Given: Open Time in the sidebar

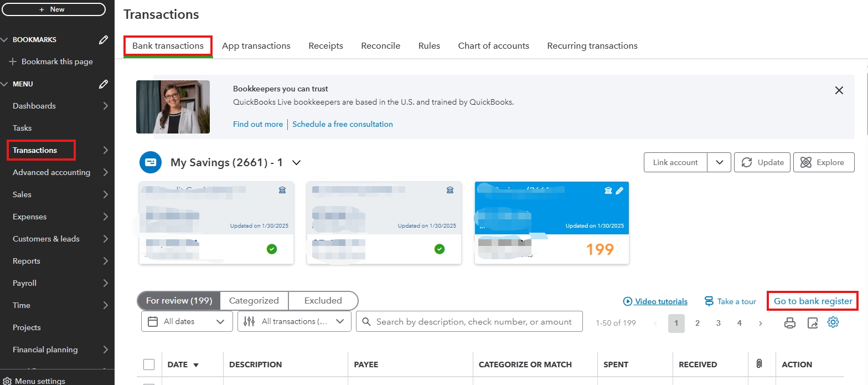Looking at the screenshot, I should 22,305.
